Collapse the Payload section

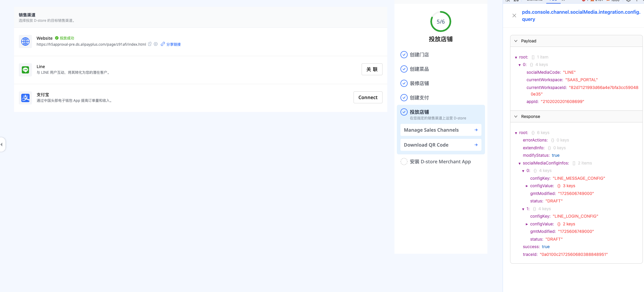click(516, 41)
